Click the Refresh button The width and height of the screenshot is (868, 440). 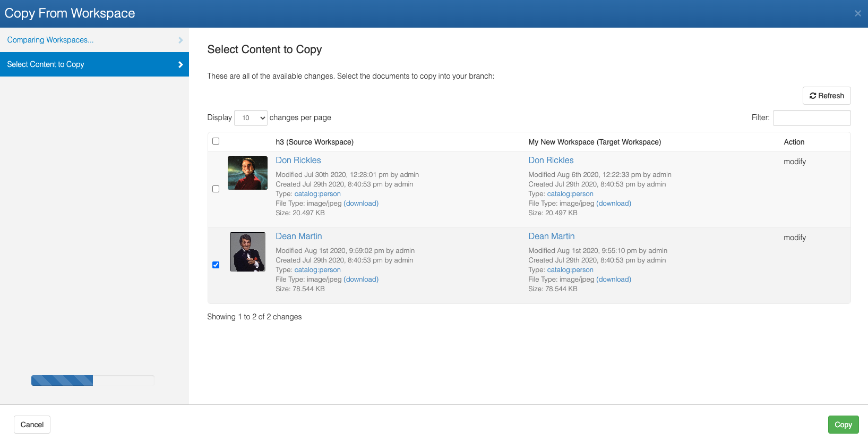coord(826,96)
